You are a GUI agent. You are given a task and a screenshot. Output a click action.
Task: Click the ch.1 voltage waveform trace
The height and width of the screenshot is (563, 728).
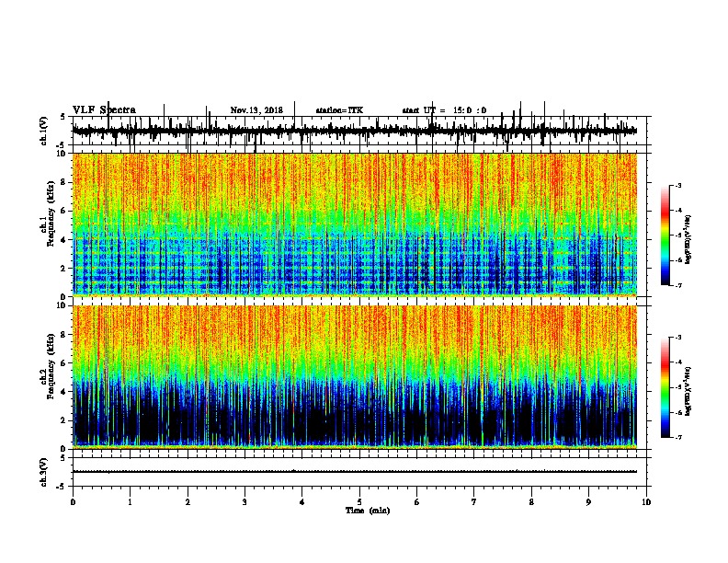tap(355, 131)
